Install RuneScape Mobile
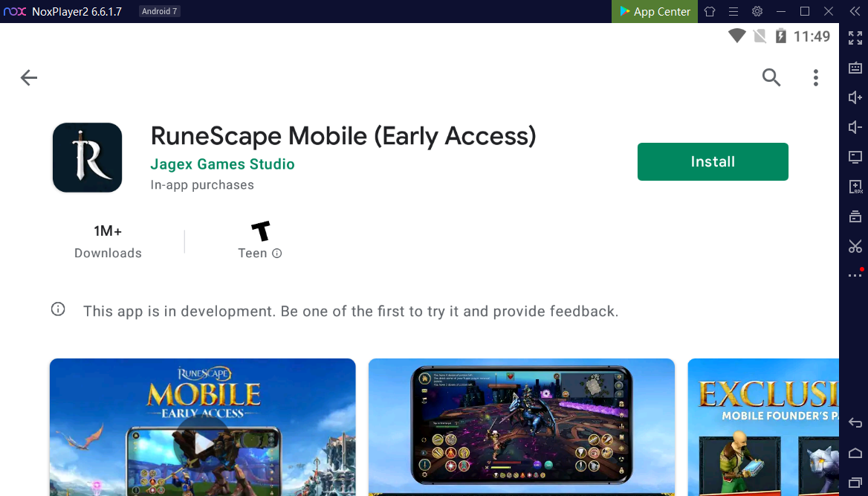868x496 pixels. click(713, 162)
